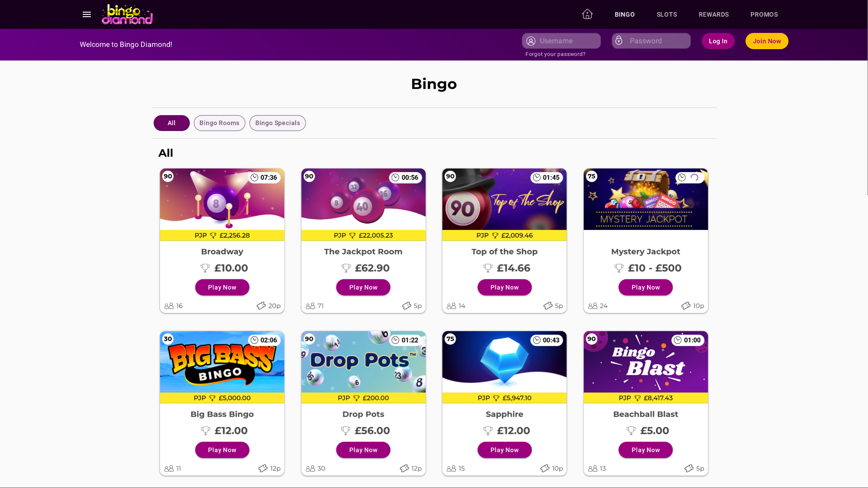Click the username person icon

pos(531,41)
